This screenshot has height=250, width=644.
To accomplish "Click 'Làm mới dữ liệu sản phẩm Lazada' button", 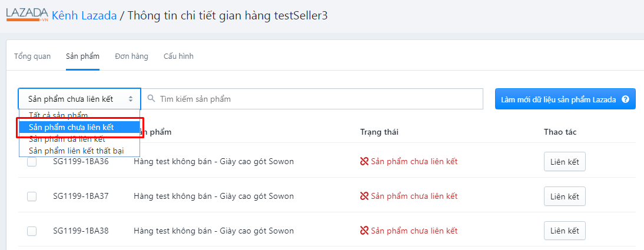I will click(565, 99).
